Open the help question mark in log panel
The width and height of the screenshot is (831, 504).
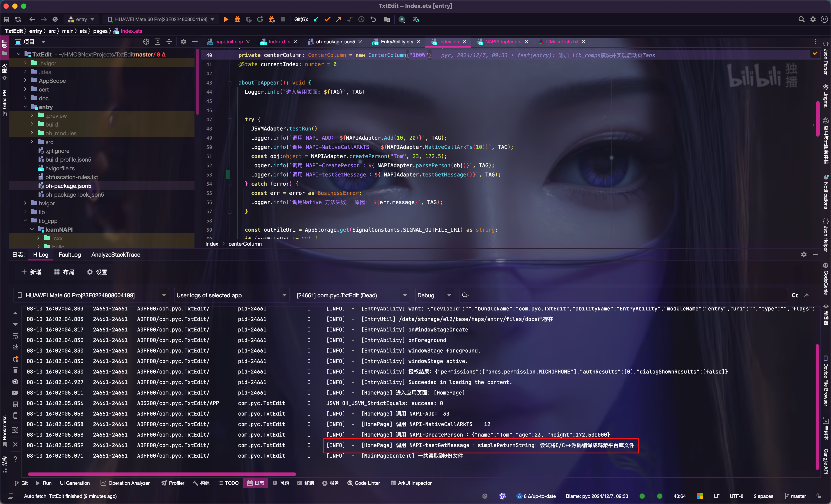(15, 459)
